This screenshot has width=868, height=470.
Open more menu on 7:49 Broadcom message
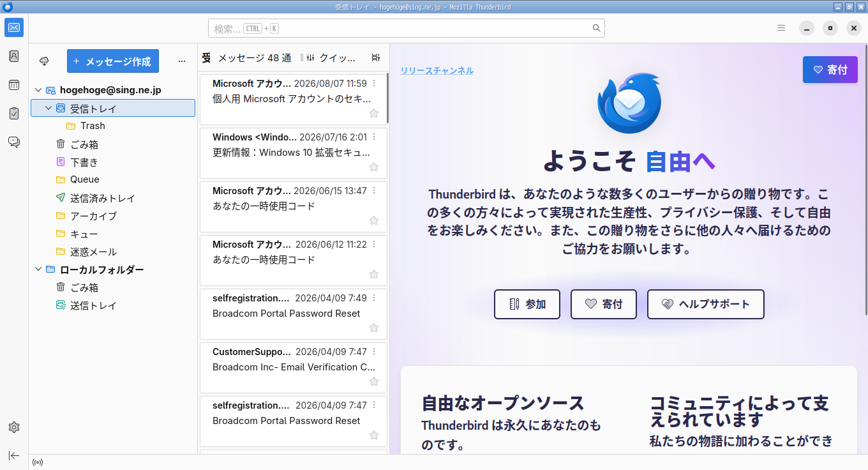tap(374, 298)
